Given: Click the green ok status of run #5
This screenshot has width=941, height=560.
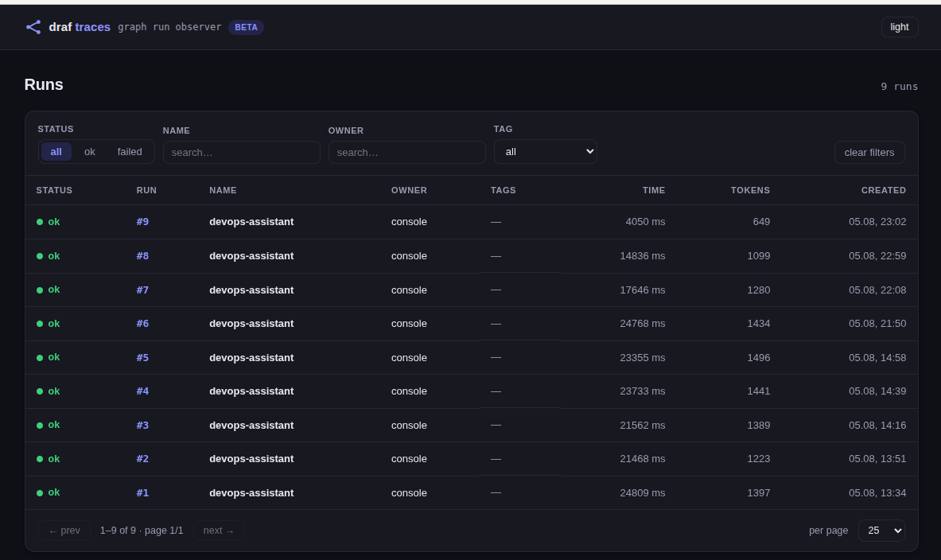Looking at the screenshot, I should pos(48,358).
